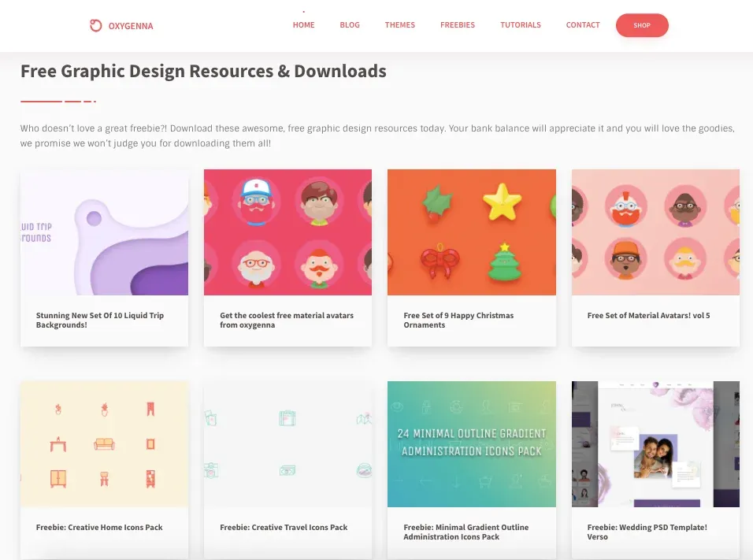Click the red Shop button
The height and width of the screenshot is (560, 753).
pyautogui.click(x=642, y=25)
